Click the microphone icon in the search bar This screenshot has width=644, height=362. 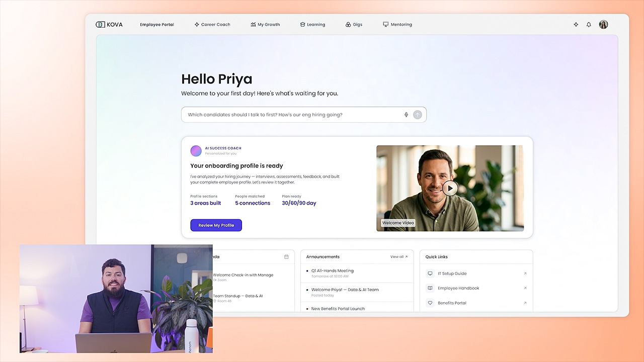(406, 115)
